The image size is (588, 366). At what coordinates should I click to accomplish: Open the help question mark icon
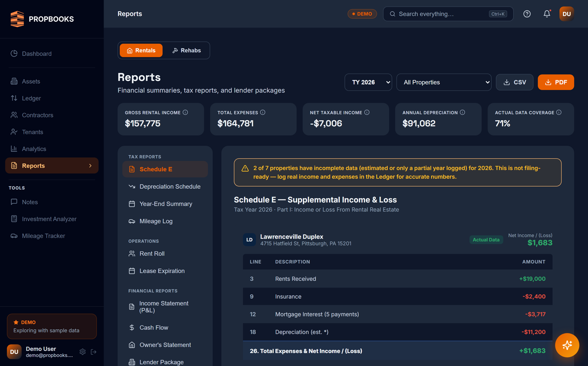[527, 14]
